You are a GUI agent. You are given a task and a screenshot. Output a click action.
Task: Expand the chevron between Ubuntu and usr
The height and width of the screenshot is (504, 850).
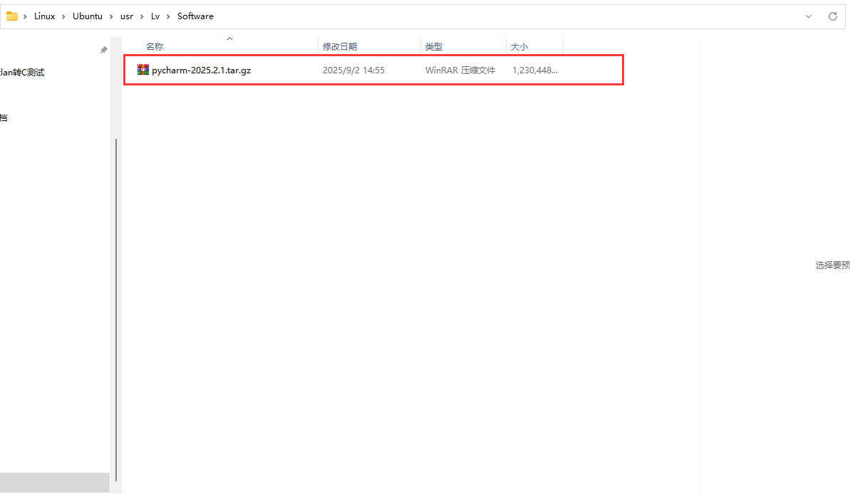click(111, 17)
